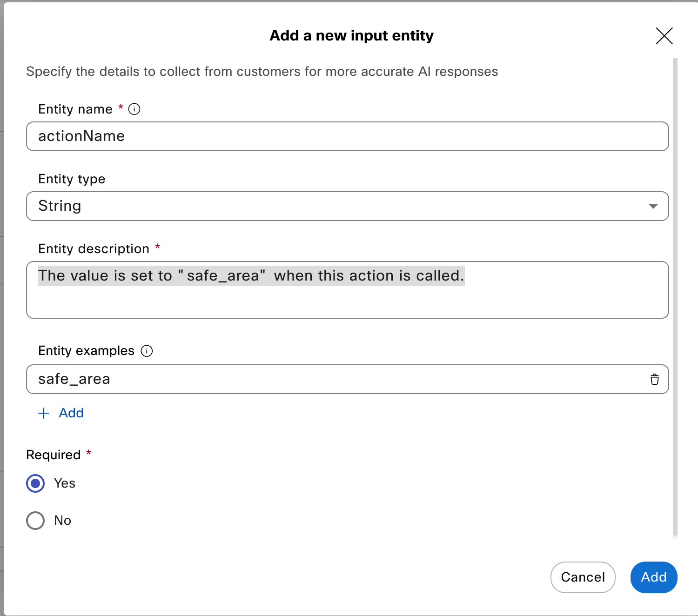
Task: Select the No radio button under Required
Action: point(35,521)
